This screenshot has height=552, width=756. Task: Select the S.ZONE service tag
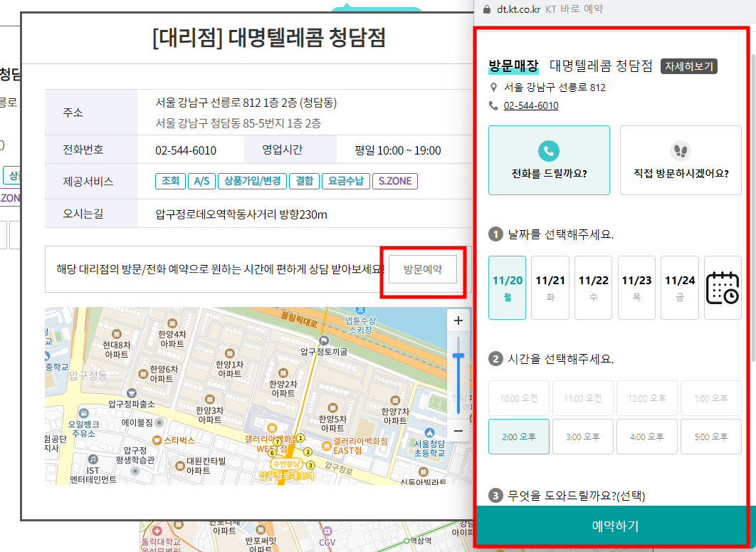click(394, 182)
